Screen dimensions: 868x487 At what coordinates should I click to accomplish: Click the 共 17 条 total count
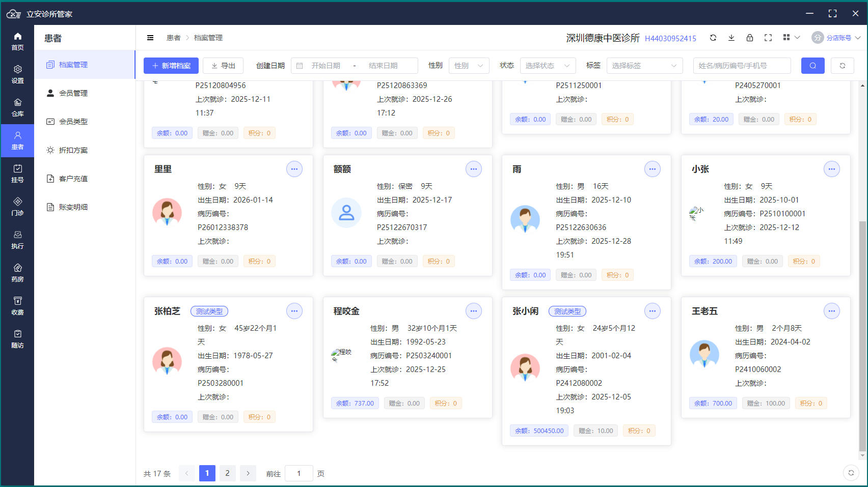point(157,474)
